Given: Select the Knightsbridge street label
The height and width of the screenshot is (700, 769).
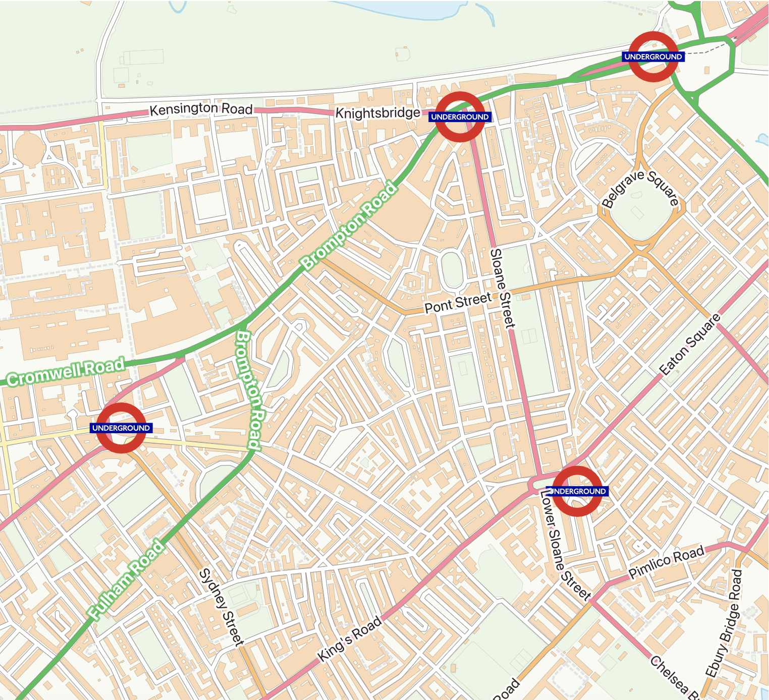Looking at the screenshot, I should click(377, 113).
